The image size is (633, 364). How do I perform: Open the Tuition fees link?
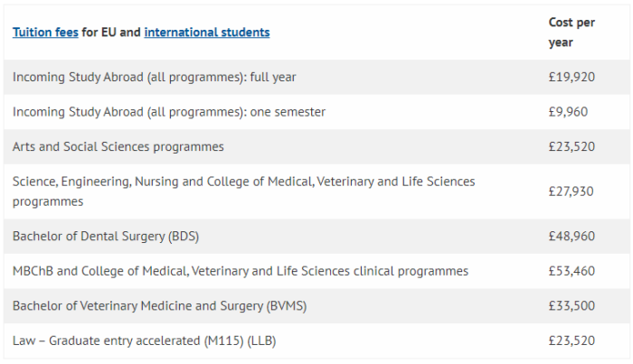point(45,33)
